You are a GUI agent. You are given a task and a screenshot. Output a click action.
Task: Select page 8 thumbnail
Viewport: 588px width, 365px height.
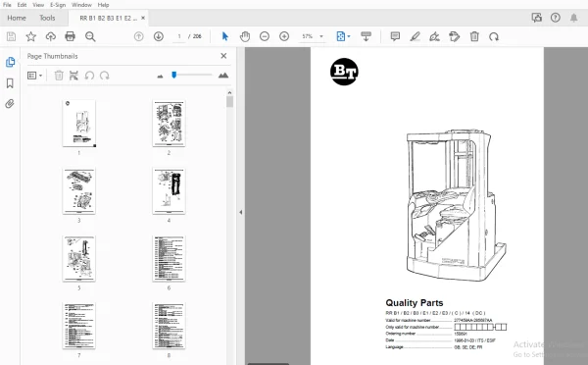coord(169,326)
